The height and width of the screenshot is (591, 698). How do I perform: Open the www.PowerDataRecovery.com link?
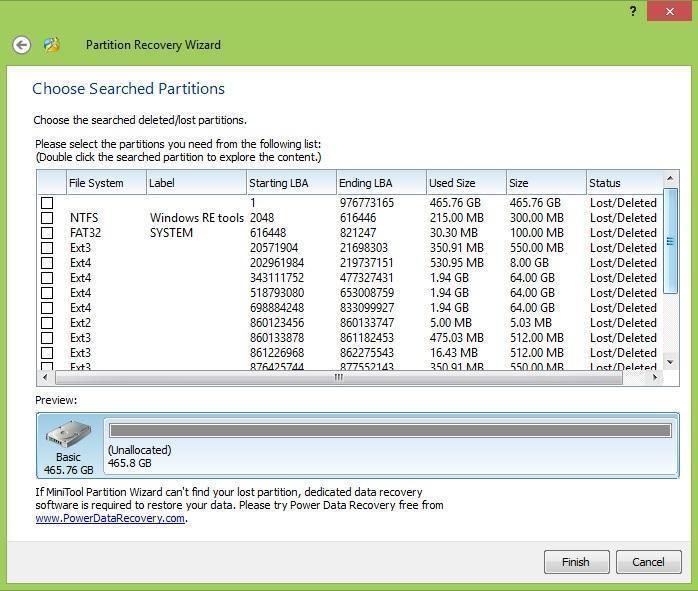click(x=110, y=518)
